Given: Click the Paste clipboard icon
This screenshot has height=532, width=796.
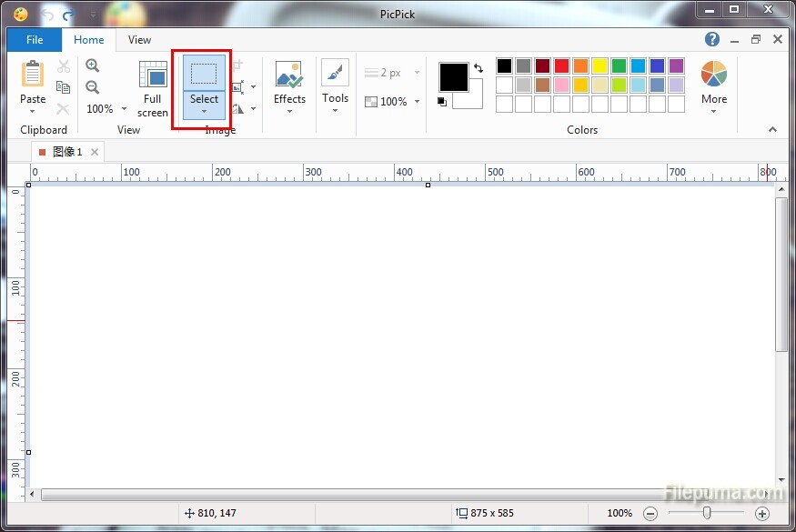Looking at the screenshot, I should pos(33,75).
